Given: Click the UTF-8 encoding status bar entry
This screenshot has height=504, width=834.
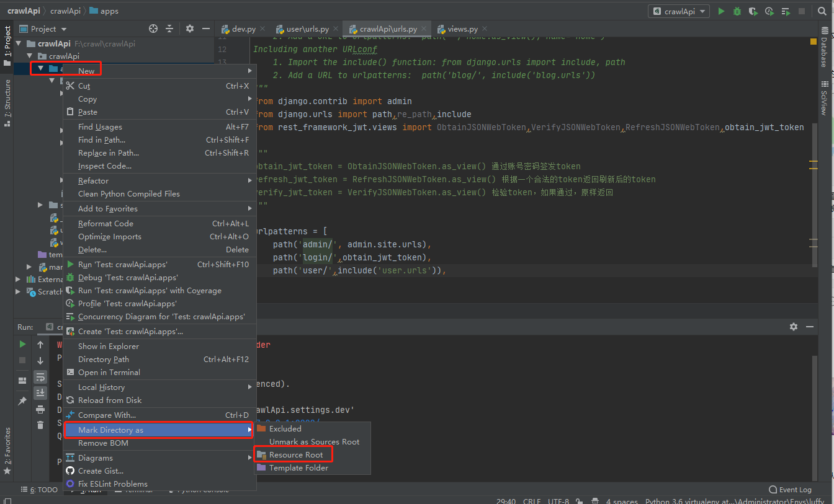Looking at the screenshot, I should [x=558, y=502].
